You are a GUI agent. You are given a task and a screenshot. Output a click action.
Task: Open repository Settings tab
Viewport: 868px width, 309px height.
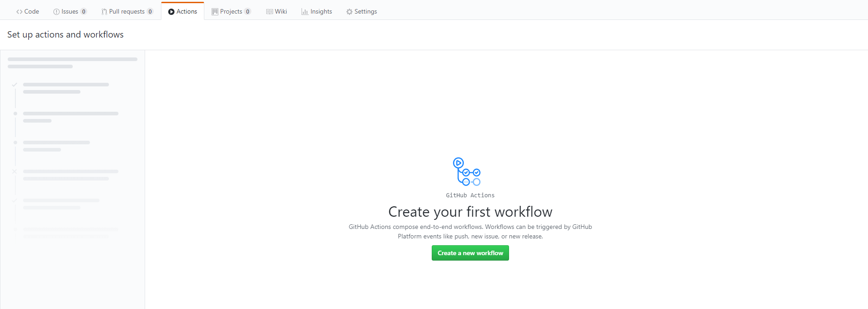(361, 11)
